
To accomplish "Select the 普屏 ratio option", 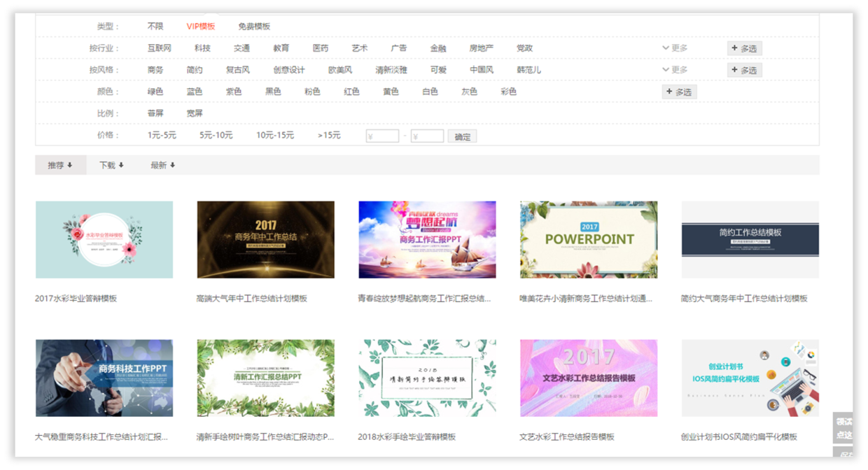I will pyautogui.click(x=154, y=113).
